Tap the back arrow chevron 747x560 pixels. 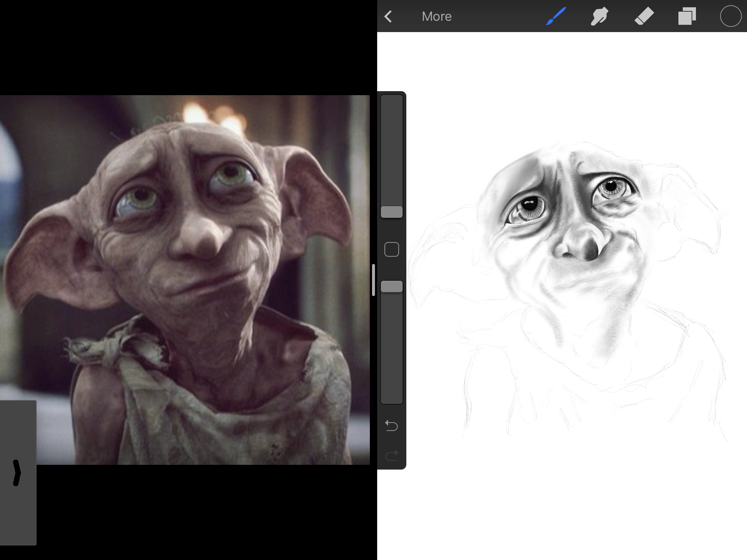(x=388, y=16)
